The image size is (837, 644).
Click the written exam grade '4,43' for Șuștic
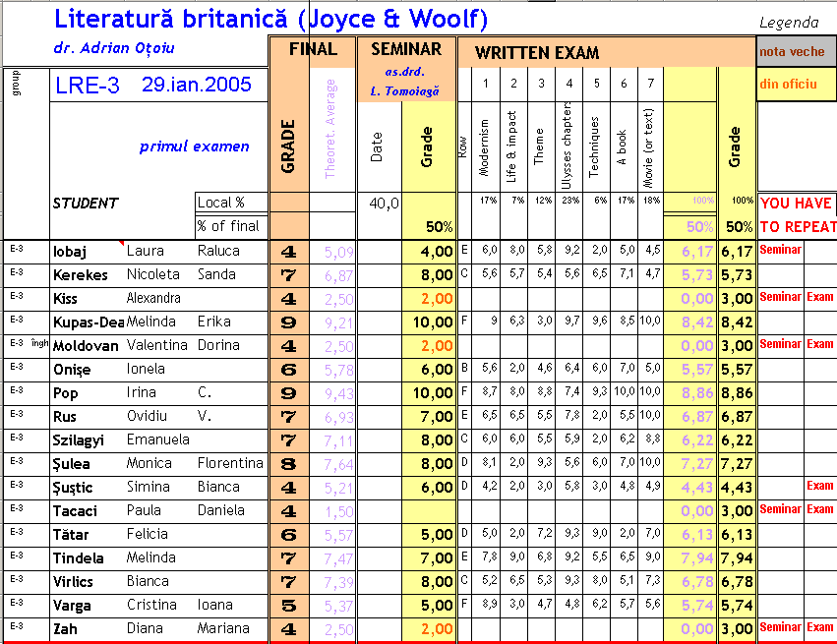738,488
